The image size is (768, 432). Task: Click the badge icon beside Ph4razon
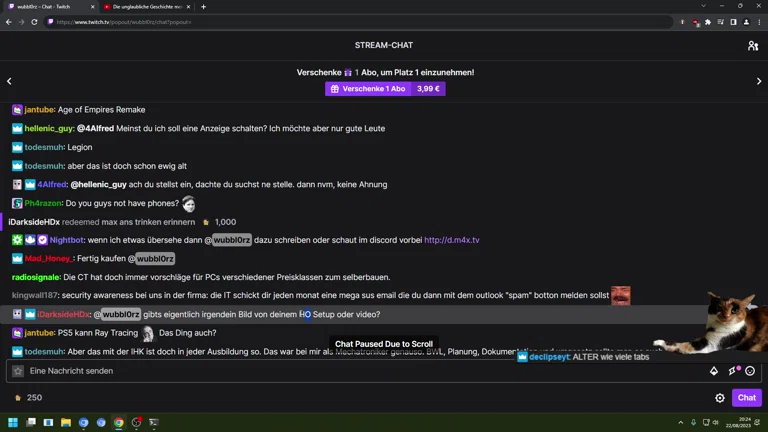[x=17, y=203]
